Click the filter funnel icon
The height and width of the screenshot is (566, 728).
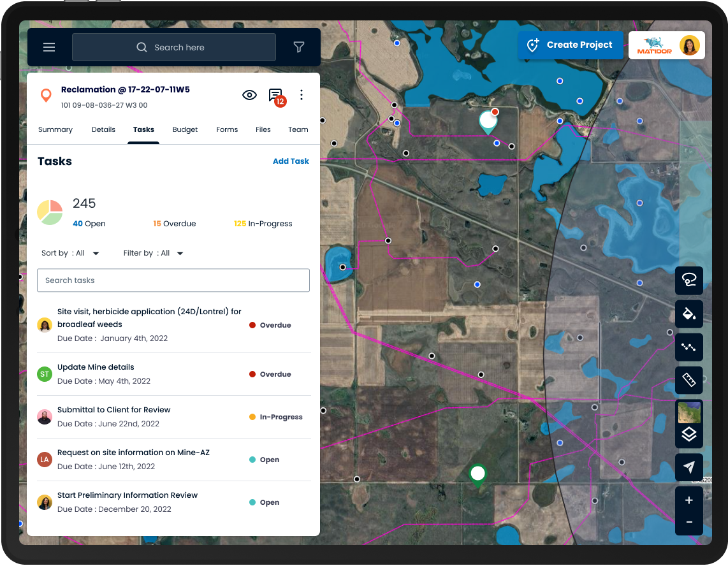click(x=298, y=47)
